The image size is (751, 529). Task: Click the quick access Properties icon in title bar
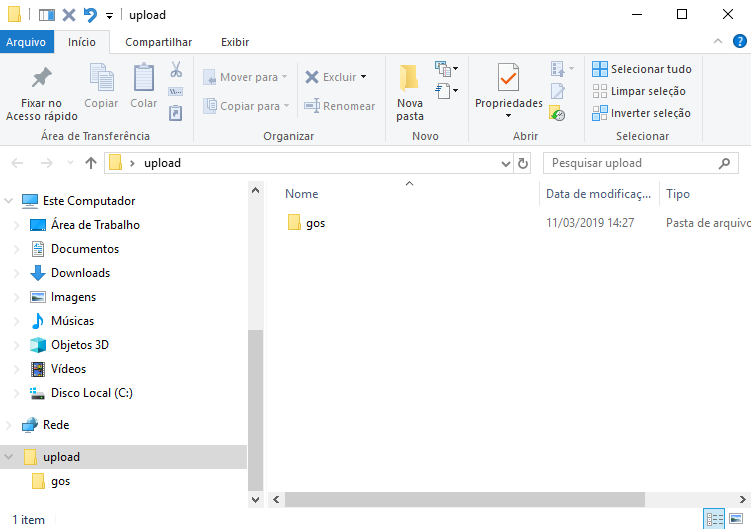click(46, 15)
